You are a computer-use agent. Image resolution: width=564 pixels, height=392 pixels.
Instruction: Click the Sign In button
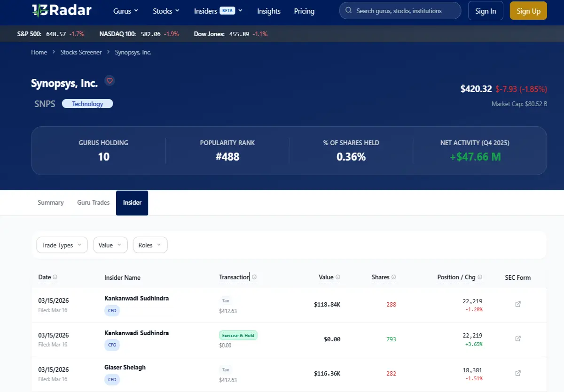pyautogui.click(x=486, y=11)
